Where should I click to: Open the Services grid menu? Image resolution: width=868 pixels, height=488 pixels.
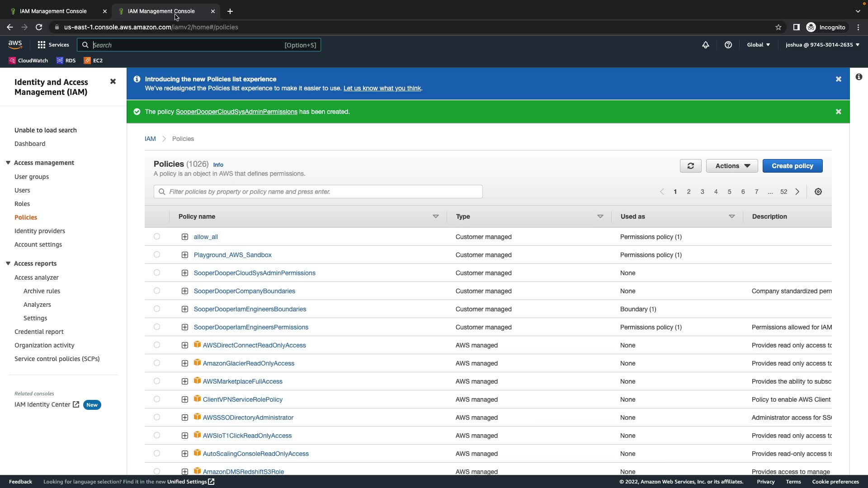(53, 45)
